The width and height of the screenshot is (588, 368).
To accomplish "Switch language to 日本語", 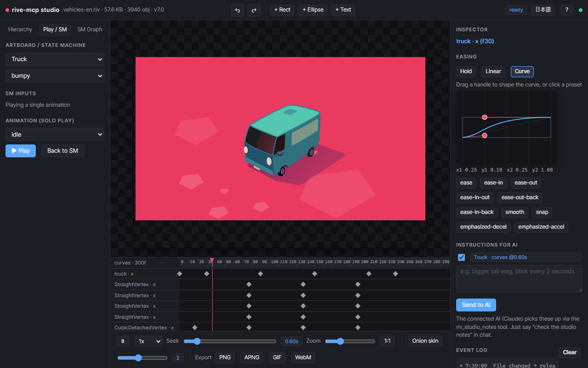I will (543, 10).
